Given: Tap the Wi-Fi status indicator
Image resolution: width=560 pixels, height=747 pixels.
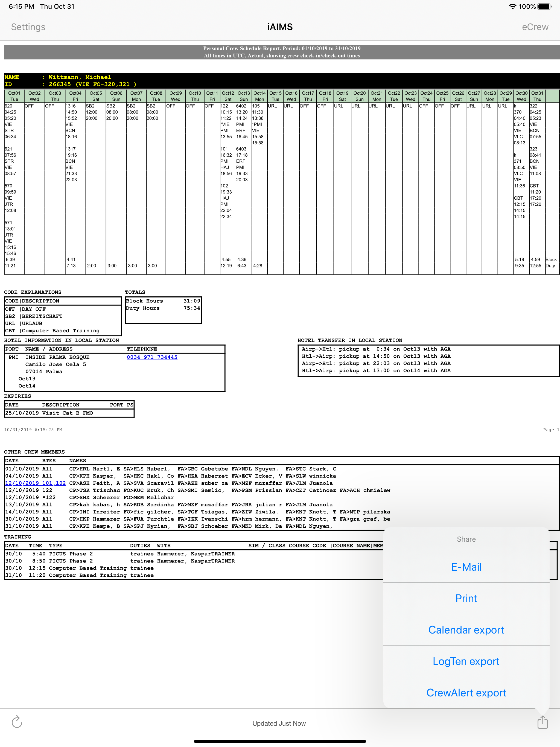Looking at the screenshot, I should [x=512, y=6].
